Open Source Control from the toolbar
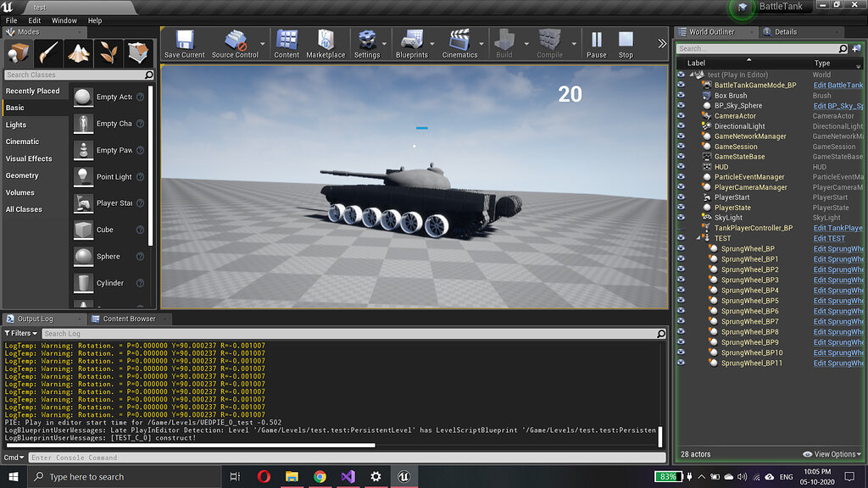The width and height of the screenshot is (868, 488). click(236, 41)
